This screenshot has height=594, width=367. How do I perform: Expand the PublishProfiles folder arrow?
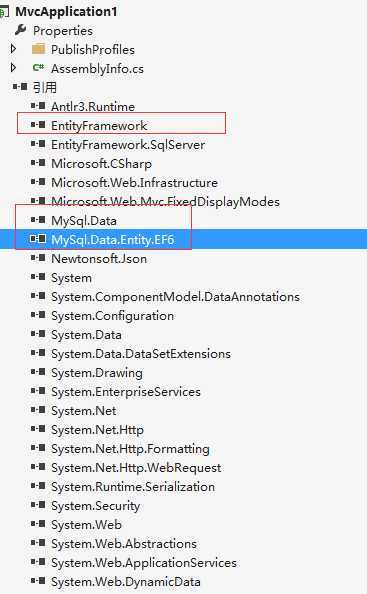13,49
